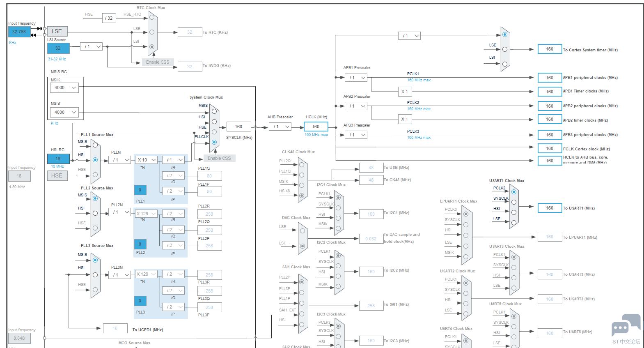Open PLL1 /Q divider dropdown

tap(173, 175)
